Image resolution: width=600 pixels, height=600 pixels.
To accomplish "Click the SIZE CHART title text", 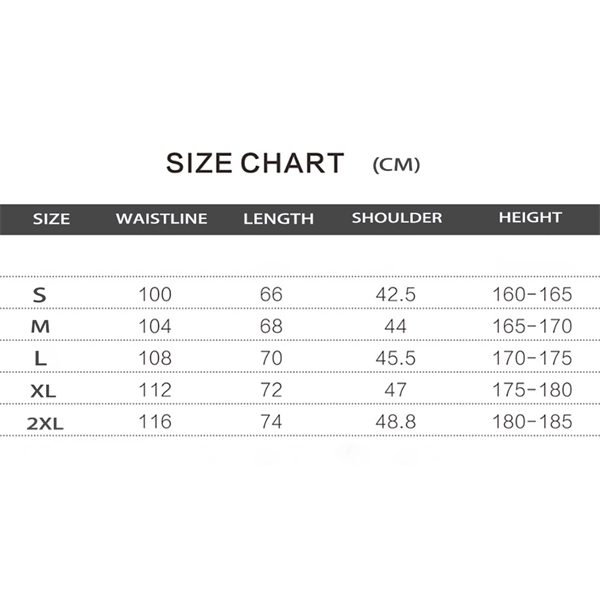I will tap(254, 163).
